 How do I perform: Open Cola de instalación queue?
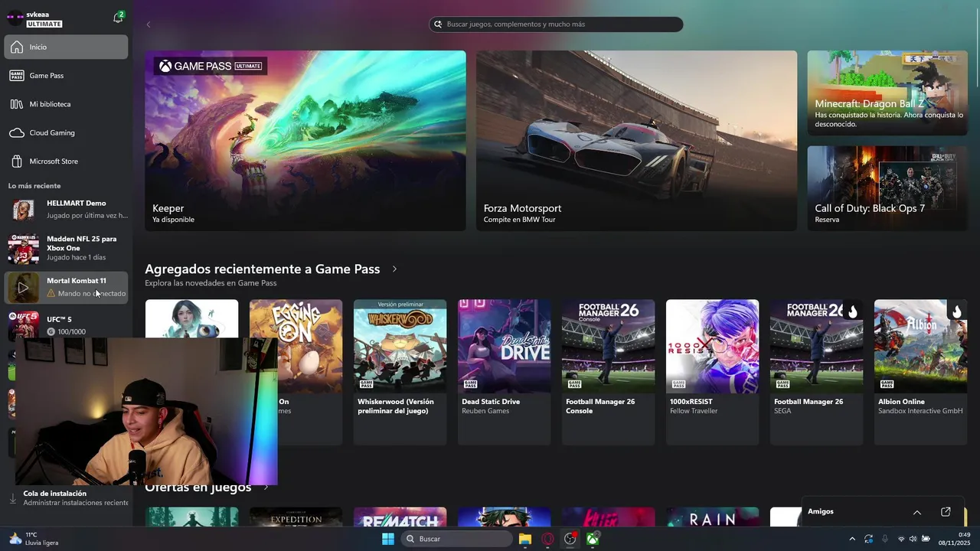point(66,498)
